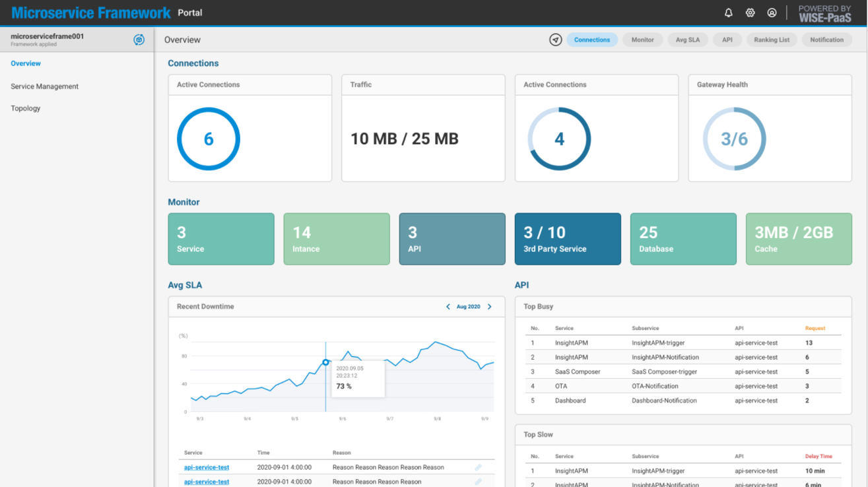Click edit icon for first downtime reason row
Viewport: 868px width, 487px height.
[x=478, y=467]
